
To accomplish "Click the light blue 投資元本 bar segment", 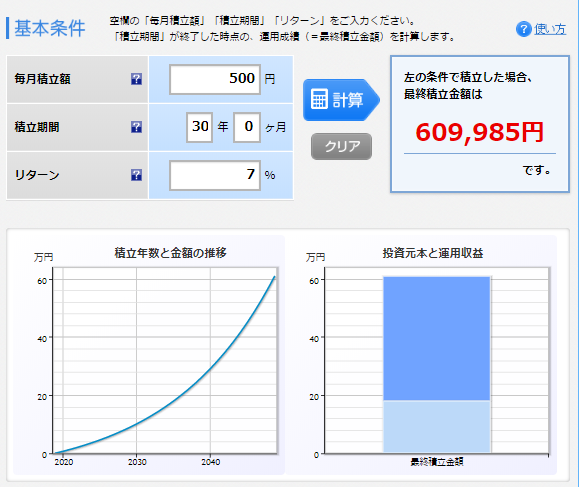I will [x=436, y=427].
